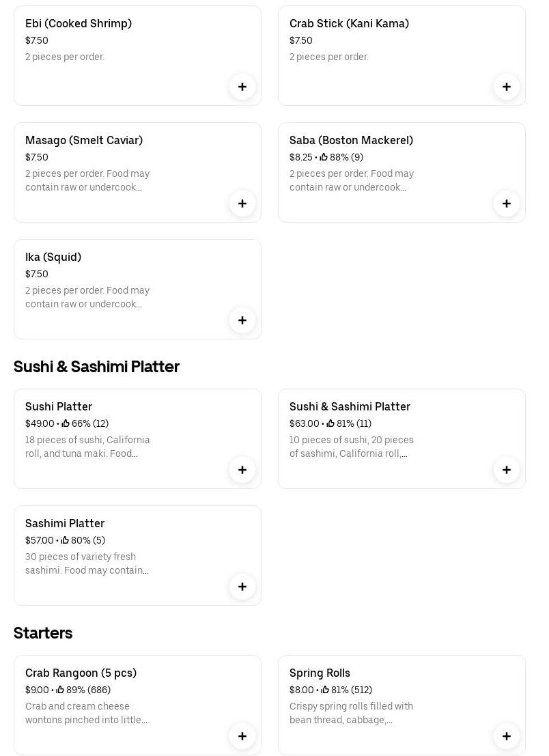Click the Sushi & Sashimi Platter section heading
This screenshot has width=549, height=756.
pos(96,367)
